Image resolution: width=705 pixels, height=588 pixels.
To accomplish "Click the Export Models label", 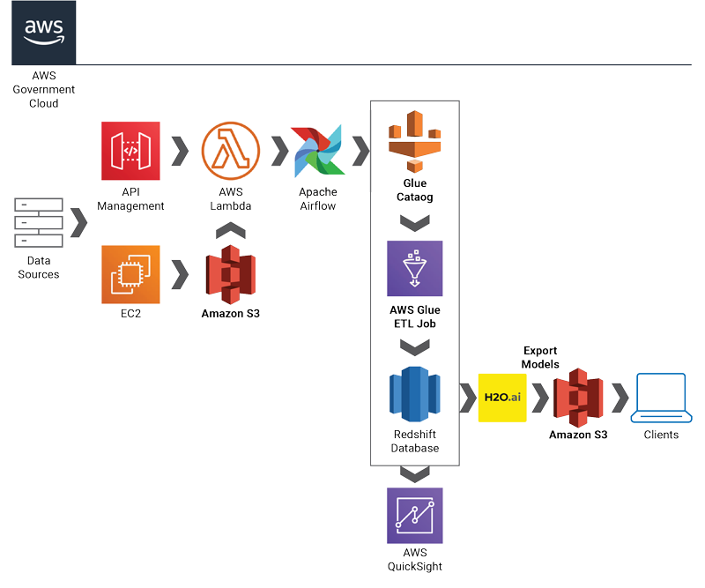I will [x=540, y=357].
